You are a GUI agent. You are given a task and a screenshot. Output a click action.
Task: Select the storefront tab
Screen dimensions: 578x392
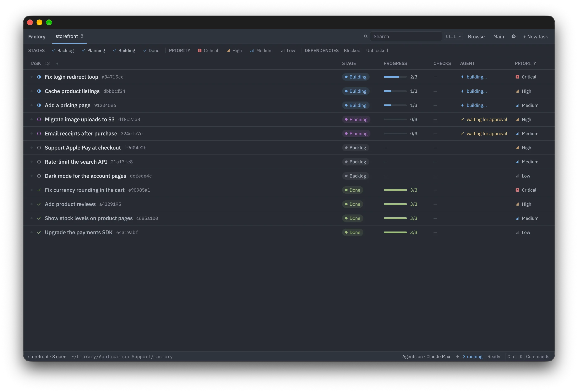69,36
